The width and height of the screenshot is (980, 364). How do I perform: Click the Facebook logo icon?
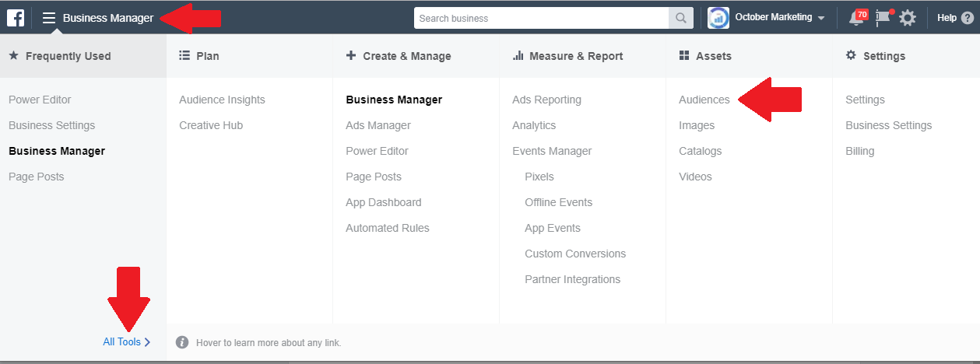(16, 17)
